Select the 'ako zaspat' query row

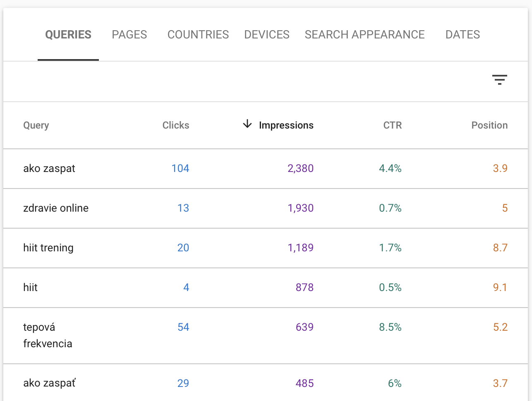tap(266, 169)
